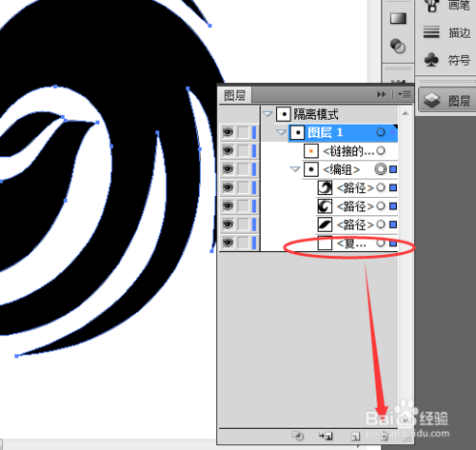Open the 描边 (Stroke) panel
476x450 pixels.
[x=446, y=32]
